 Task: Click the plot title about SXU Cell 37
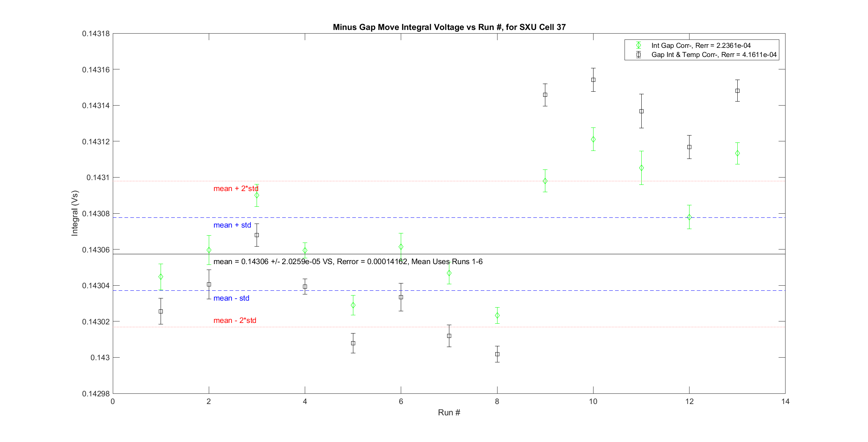(x=449, y=27)
